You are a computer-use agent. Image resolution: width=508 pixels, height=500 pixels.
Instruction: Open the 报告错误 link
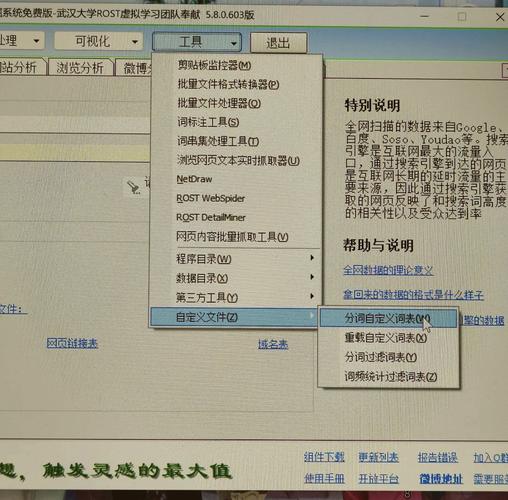[438, 458]
